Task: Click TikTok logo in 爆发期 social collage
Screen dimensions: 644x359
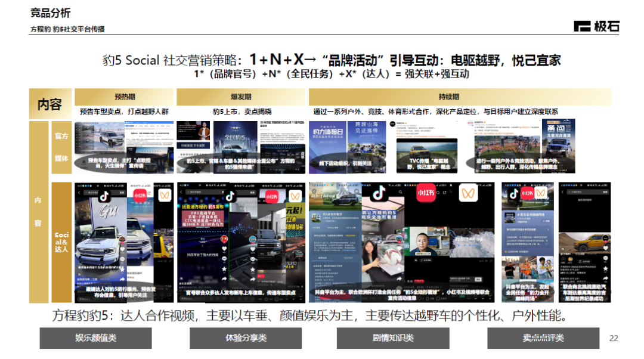Action: tap(230, 196)
